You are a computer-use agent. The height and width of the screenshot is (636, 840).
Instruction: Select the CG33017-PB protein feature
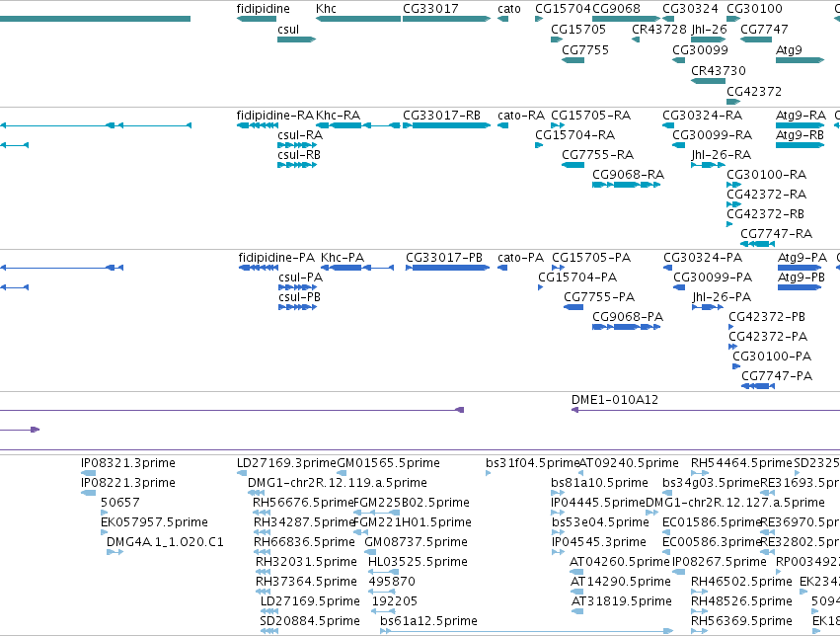(x=448, y=268)
